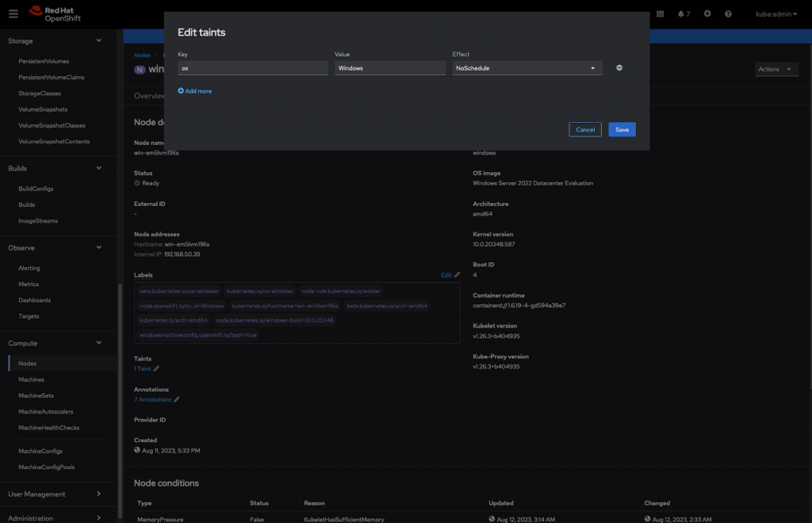Click the pencil icon beside 1 Taint
Screen dimensions: 812x523
tap(157, 368)
